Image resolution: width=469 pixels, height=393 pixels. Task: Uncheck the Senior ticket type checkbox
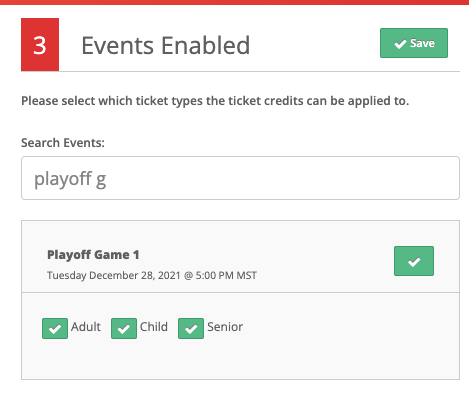click(x=191, y=328)
